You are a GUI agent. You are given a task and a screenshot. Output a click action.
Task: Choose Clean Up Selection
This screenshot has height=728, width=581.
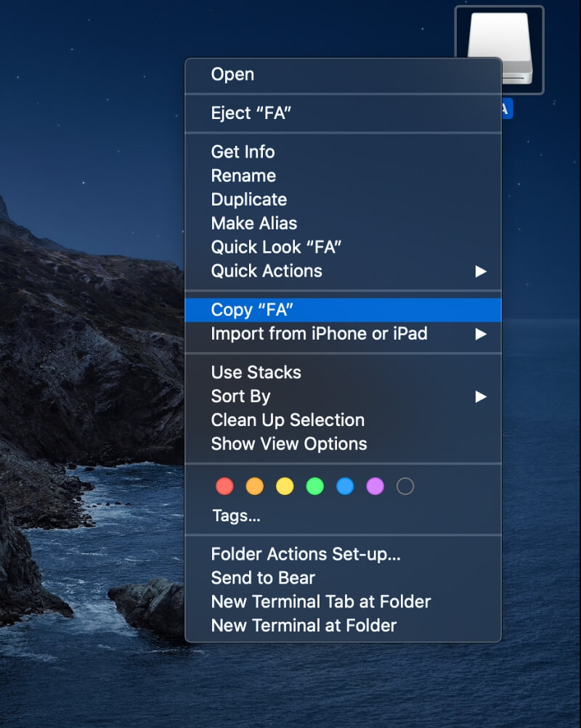pos(344,420)
